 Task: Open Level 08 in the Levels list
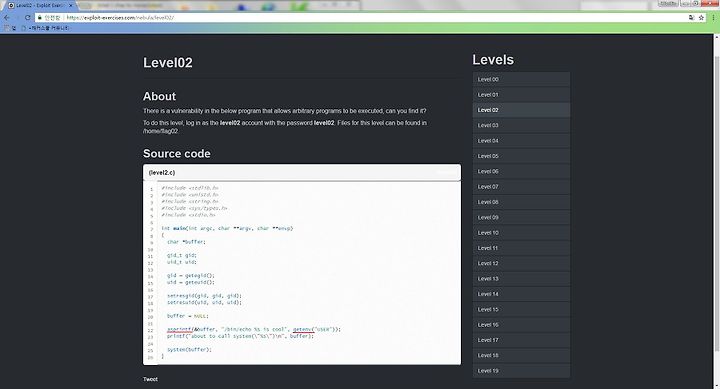[521, 202]
